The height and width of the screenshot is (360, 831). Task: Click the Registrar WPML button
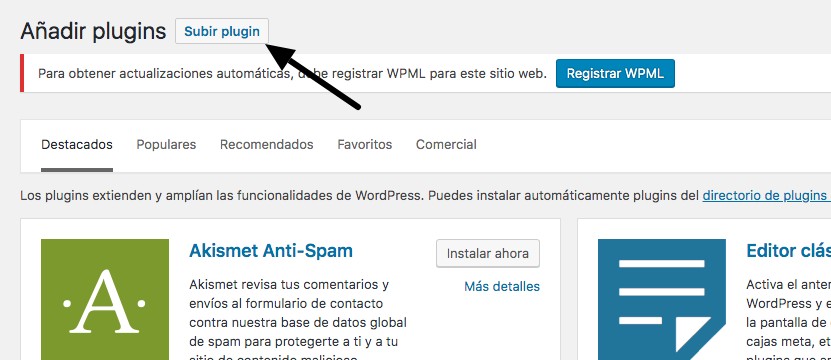(615, 73)
